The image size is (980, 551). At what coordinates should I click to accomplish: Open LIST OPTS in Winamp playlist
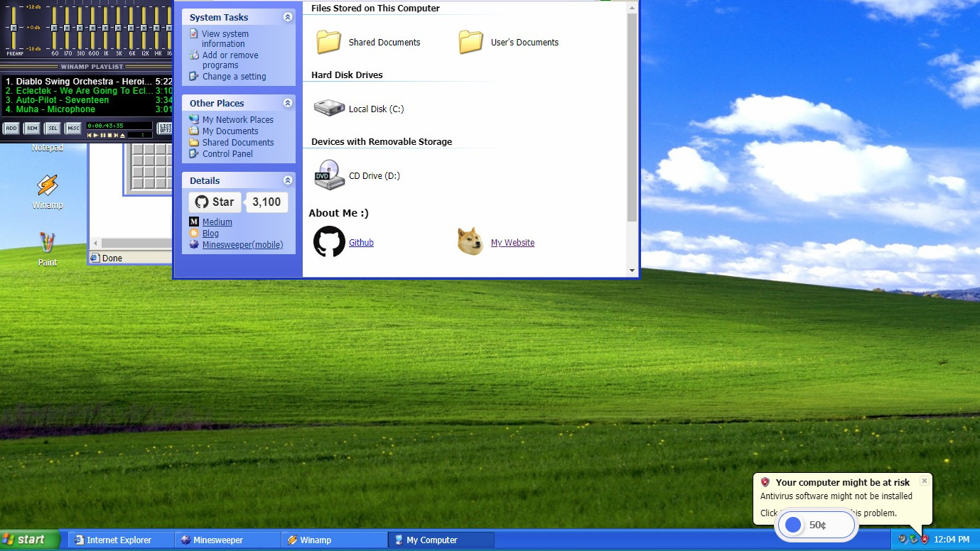[x=164, y=129]
